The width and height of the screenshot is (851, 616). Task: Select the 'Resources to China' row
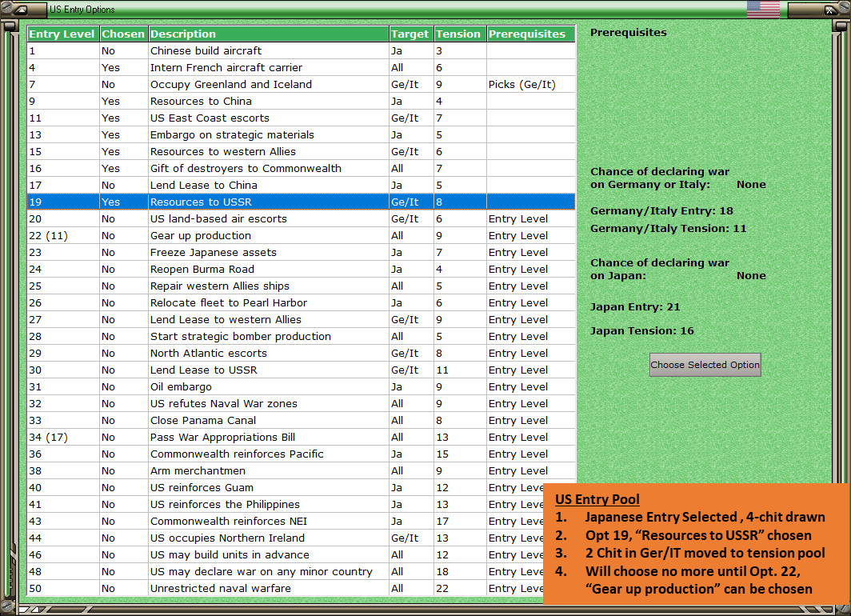pyautogui.click(x=302, y=101)
